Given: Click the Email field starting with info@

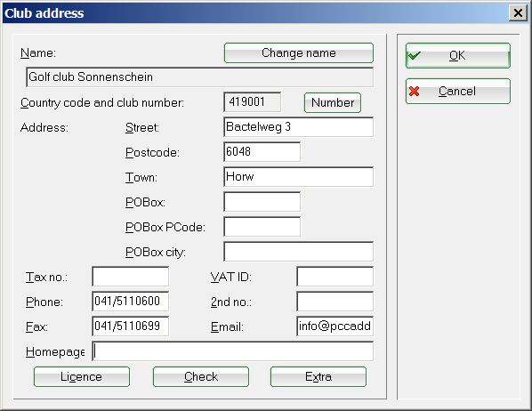Looking at the screenshot, I should 335,326.
